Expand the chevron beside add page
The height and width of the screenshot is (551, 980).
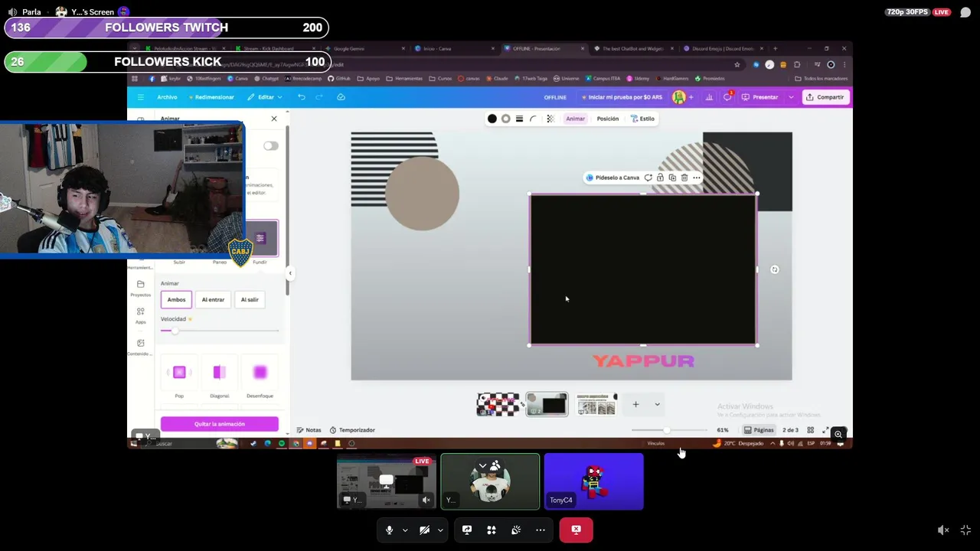pos(657,404)
